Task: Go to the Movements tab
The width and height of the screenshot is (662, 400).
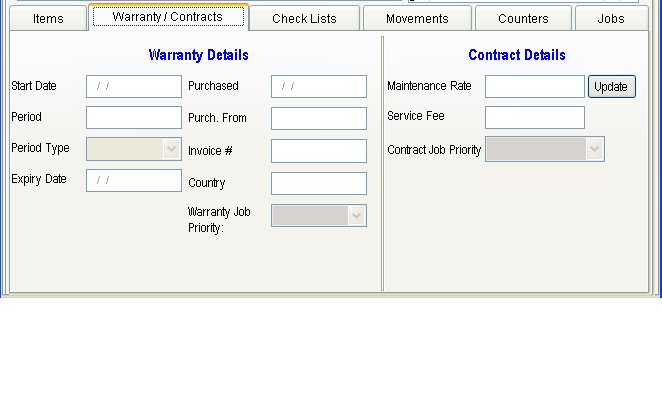Action: (417, 19)
